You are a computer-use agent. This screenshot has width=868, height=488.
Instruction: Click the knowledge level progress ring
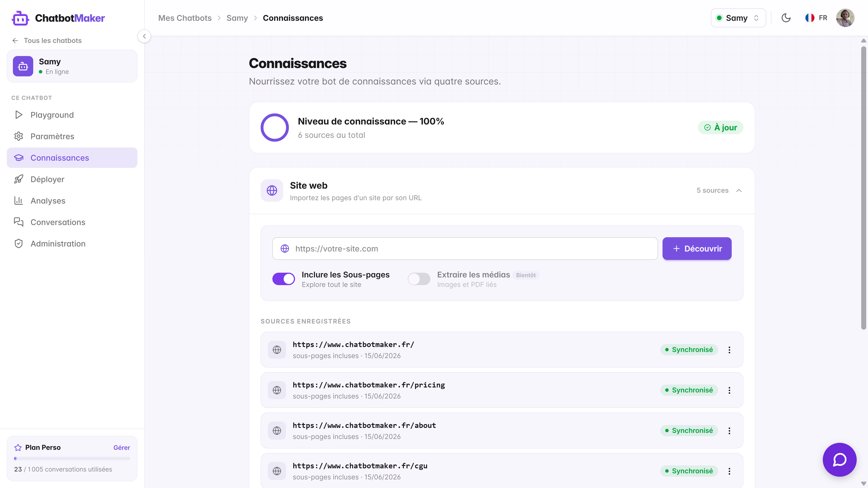[x=275, y=127]
